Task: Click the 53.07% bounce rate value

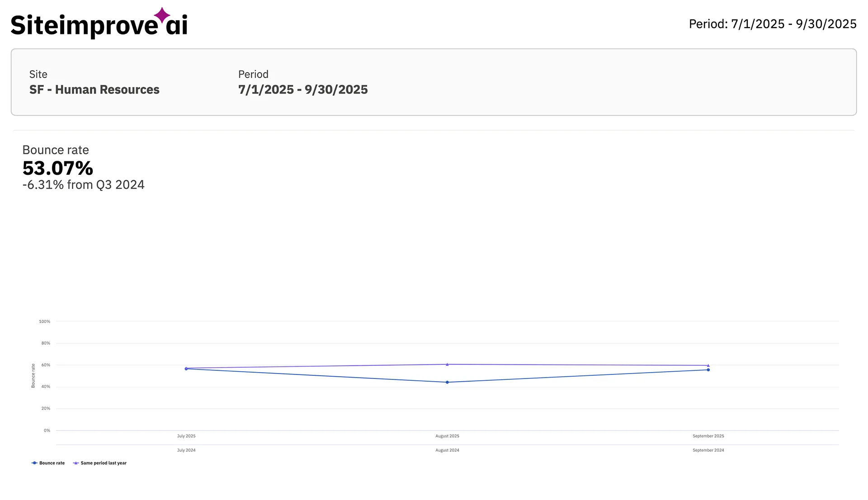Action: click(57, 168)
